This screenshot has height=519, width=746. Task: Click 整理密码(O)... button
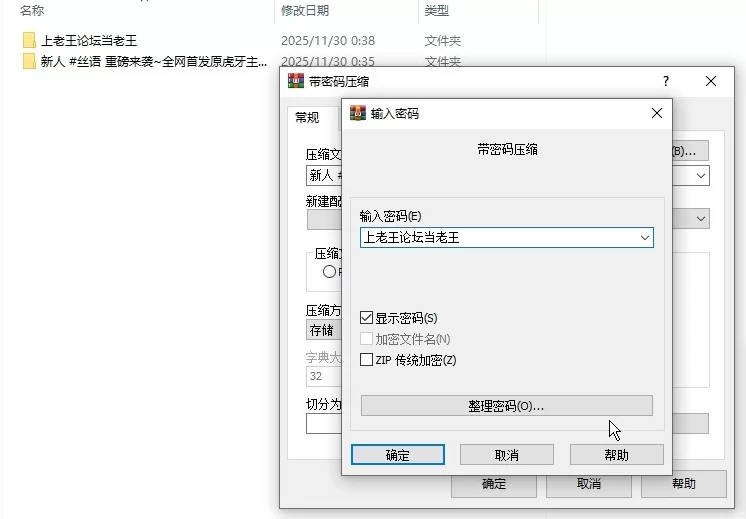507,406
